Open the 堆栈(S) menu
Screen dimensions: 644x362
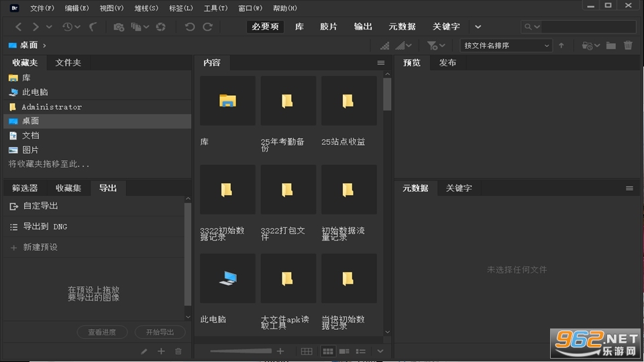[146, 8]
